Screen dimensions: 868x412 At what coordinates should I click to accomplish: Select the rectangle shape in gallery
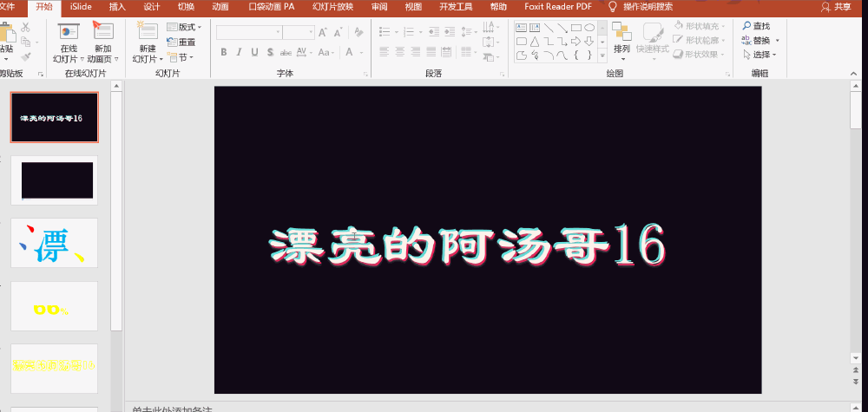(x=575, y=28)
